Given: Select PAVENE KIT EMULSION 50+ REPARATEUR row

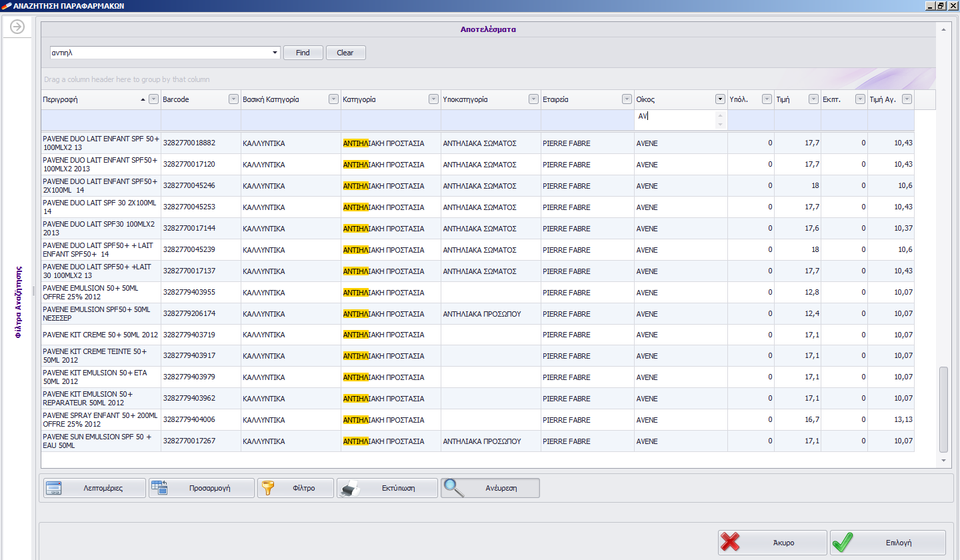Looking at the screenshot, I should (x=477, y=398).
